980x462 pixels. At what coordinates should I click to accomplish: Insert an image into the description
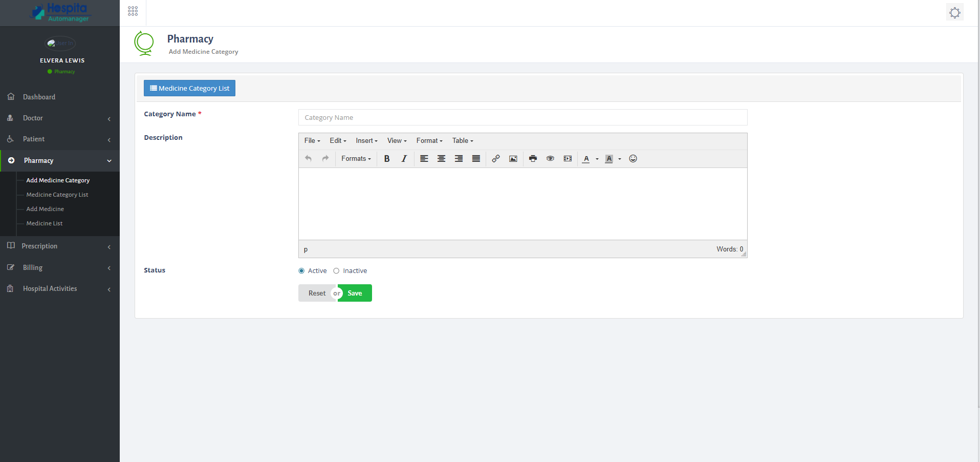coord(513,159)
